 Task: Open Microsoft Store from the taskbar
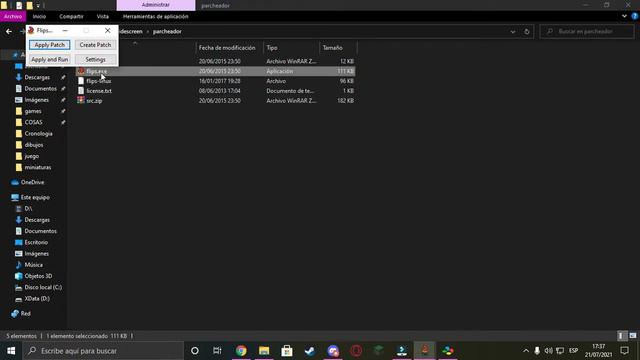(287, 351)
